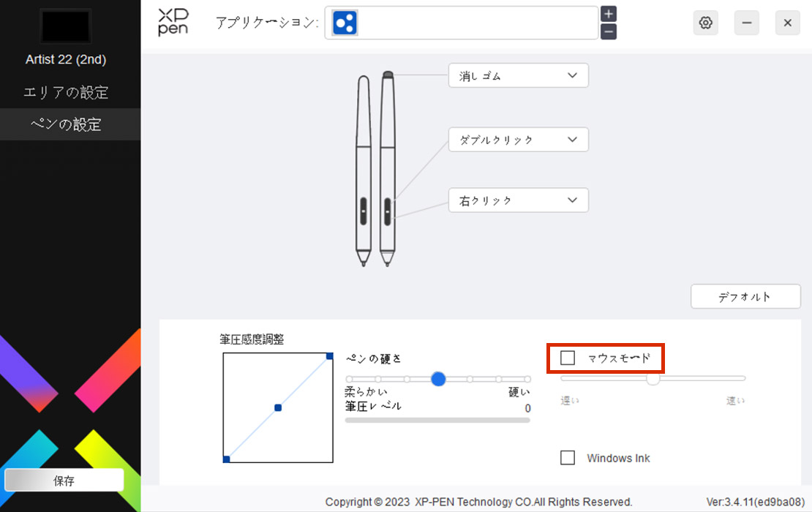Select the Artist 22 (2nd) device thumbnail
Image resolution: width=812 pixels, height=512 pixels.
pos(66,26)
